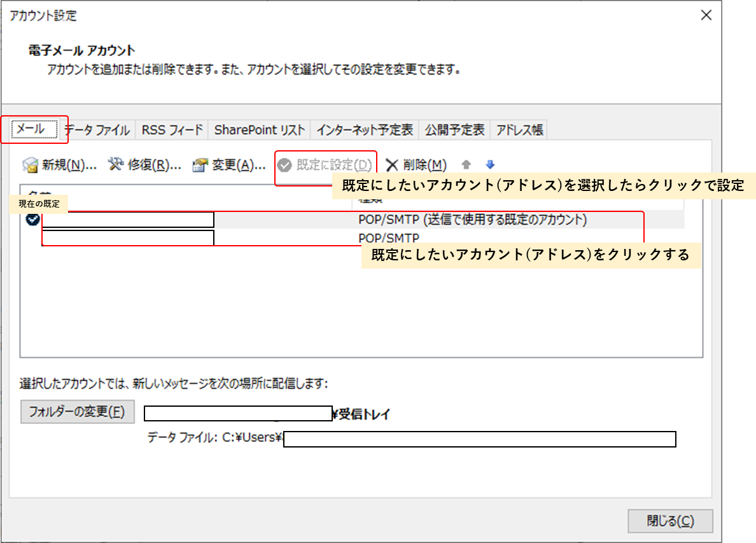Screen dimensions: 756x543
Task: Close the アカウント設定 dialog window
Action: click(706, 16)
